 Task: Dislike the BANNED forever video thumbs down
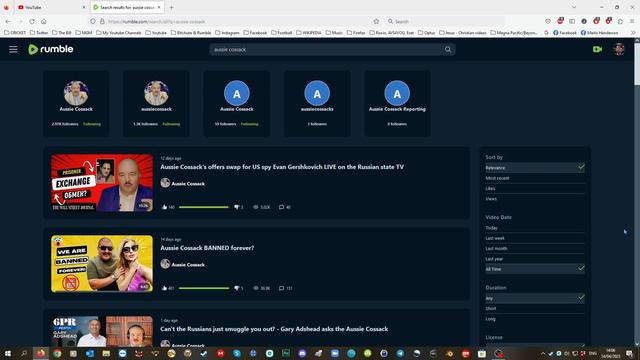[x=236, y=288]
